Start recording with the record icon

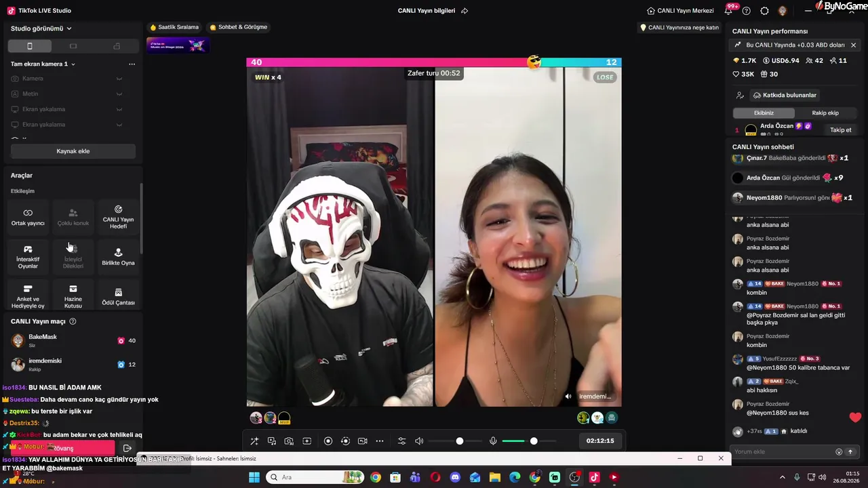point(328,441)
